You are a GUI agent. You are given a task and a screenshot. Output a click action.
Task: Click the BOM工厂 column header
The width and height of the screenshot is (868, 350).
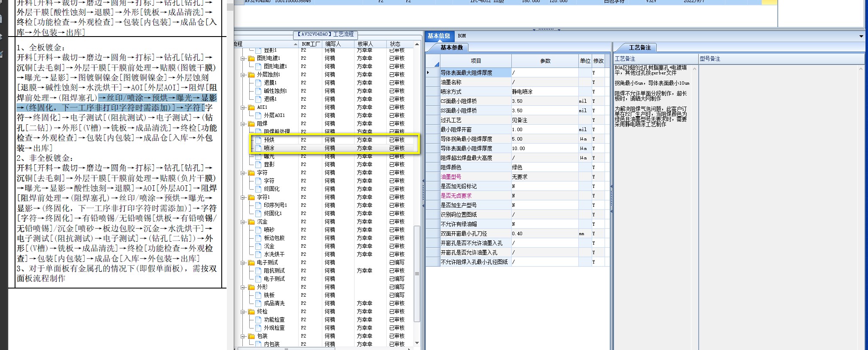coord(310,44)
